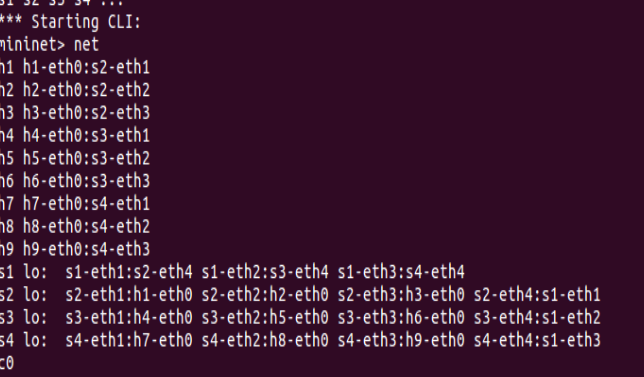Click the h8-eth0:s4-eth2 entry

pyautogui.click(x=87, y=226)
